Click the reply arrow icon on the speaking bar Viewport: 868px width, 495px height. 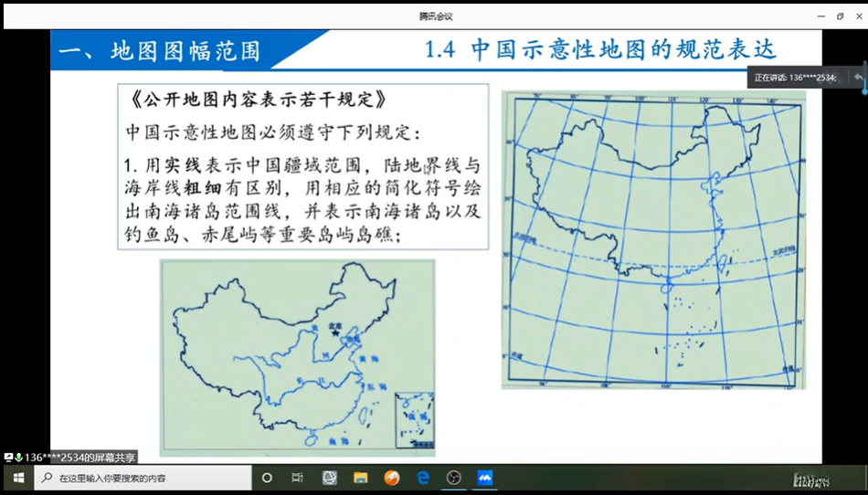pos(857,78)
